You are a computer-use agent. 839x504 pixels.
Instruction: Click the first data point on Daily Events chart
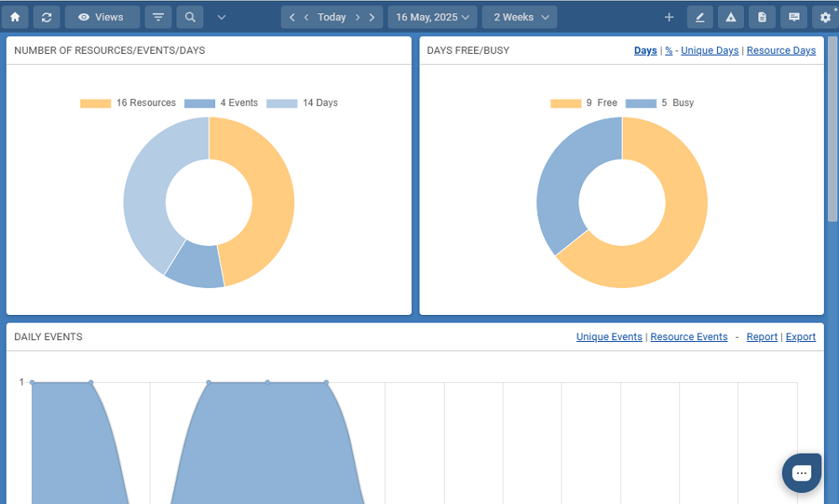[x=32, y=382]
